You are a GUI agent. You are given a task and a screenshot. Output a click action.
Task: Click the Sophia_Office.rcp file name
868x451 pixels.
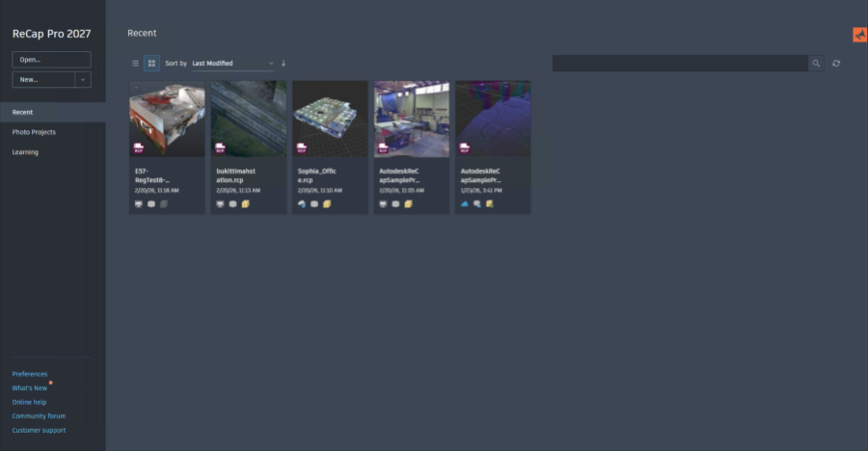point(316,176)
